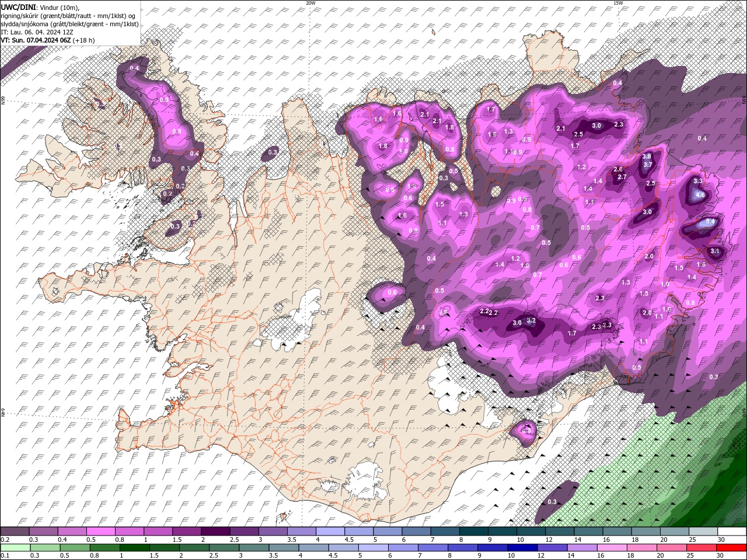Image resolution: width=747 pixels, height=560 pixels.
Task: Click the 2.6 snowfall value on map
Action: 618,170
